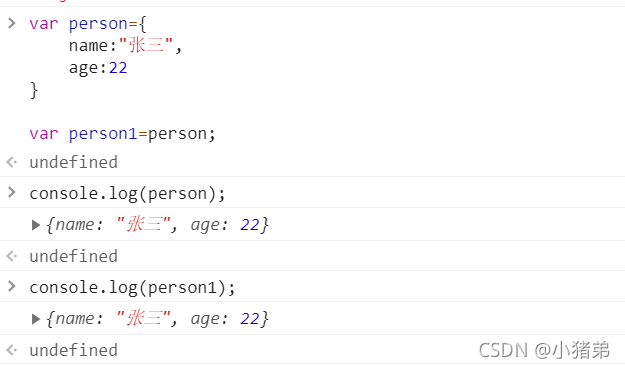Click the console.log(person); command text
The width and height of the screenshot is (625, 368).
[127, 194]
